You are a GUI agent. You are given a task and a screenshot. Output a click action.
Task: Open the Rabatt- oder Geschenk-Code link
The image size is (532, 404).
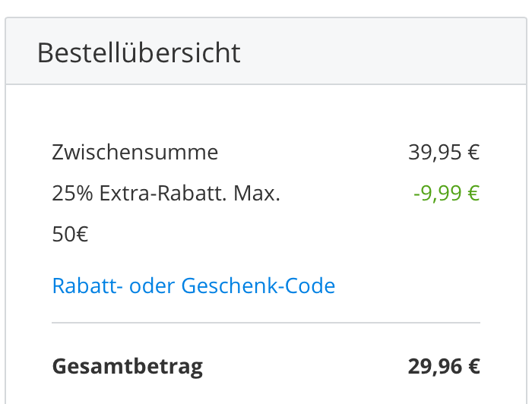(x=193, y=286)
